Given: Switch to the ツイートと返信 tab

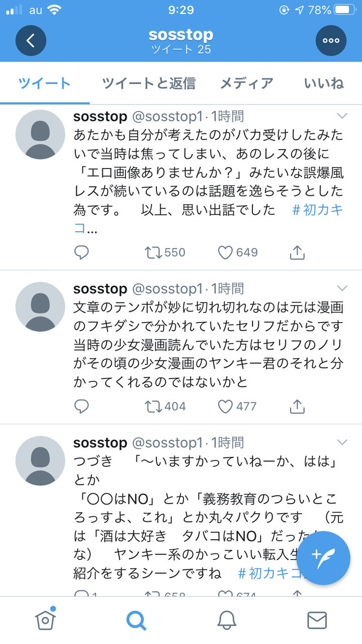Looking at the screenshot, I should tap(148, 83).
